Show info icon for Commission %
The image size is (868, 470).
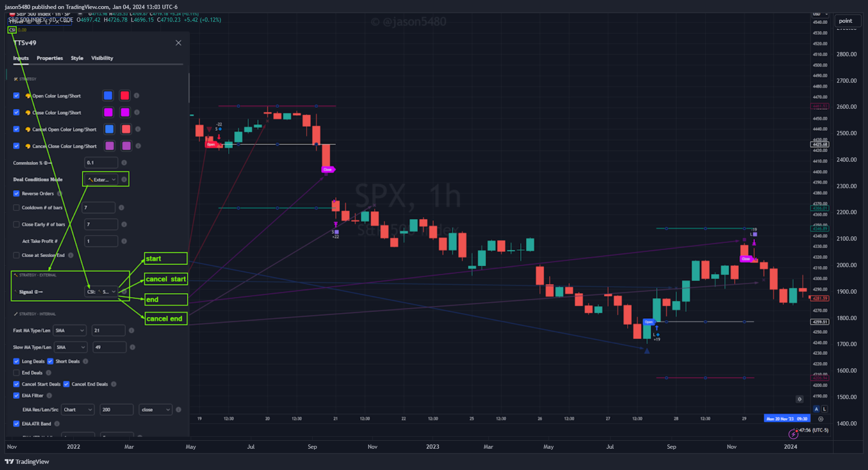click(124, 163)
